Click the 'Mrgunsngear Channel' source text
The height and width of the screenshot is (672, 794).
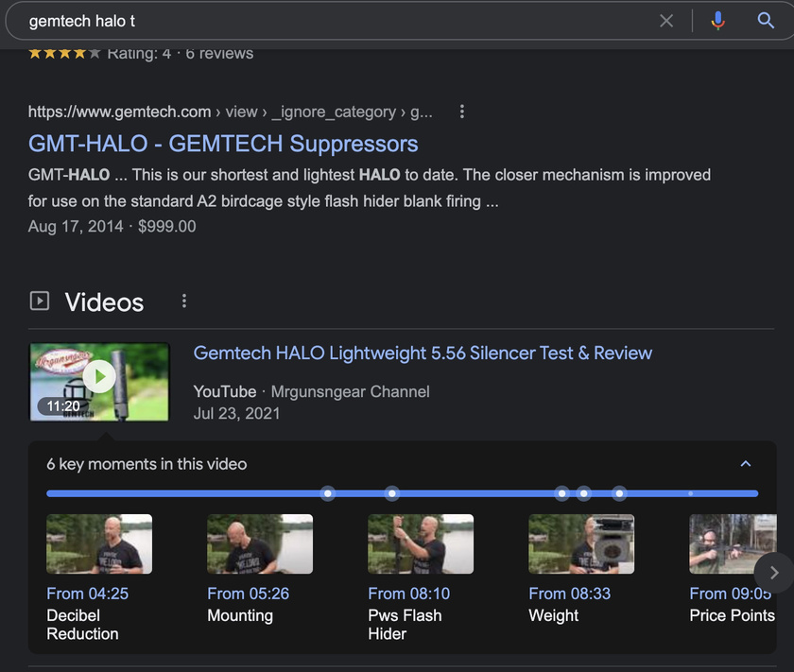[350, 391]
